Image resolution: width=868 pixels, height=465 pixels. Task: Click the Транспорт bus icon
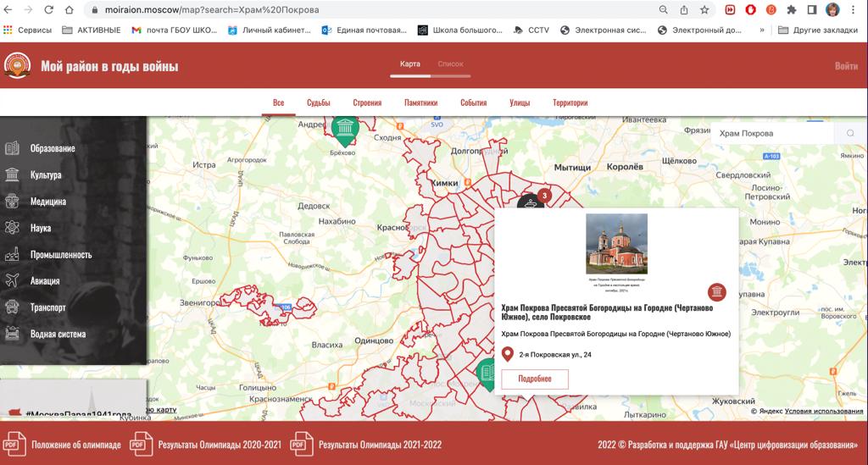point(12,307)
